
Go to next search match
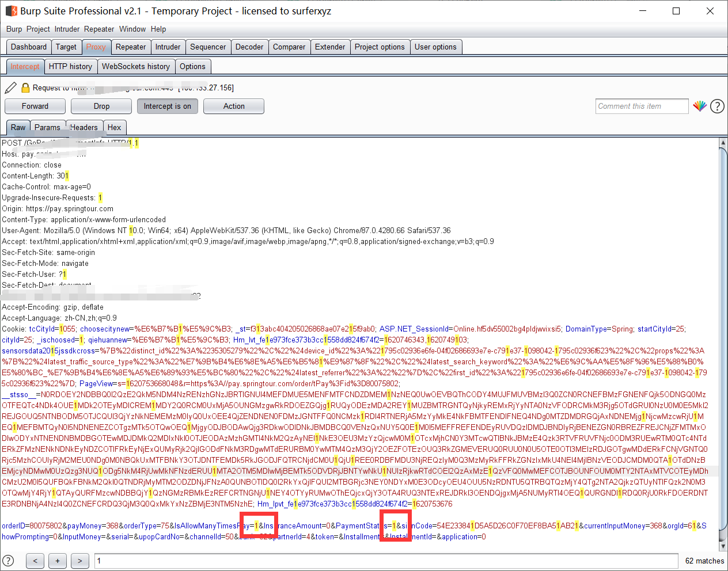[80, 561]
